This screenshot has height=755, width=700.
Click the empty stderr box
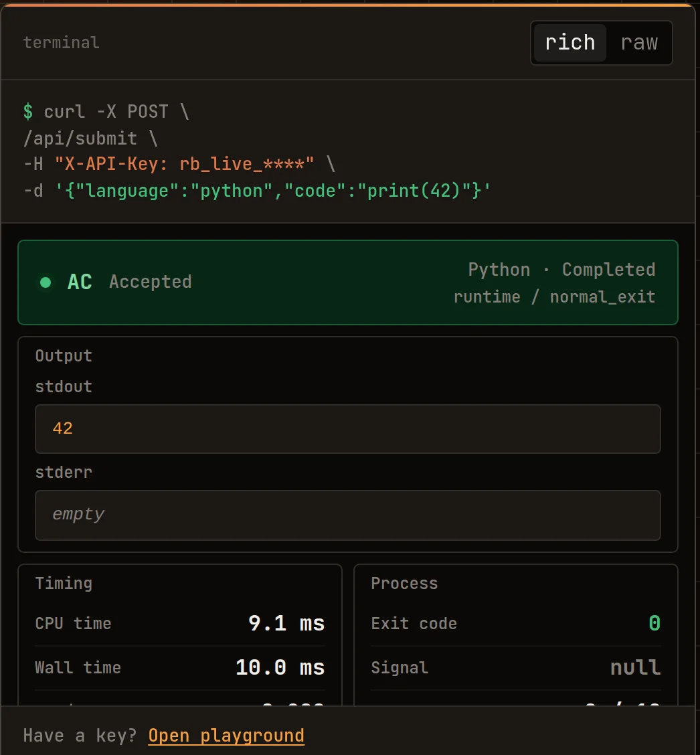coord(347,515)
